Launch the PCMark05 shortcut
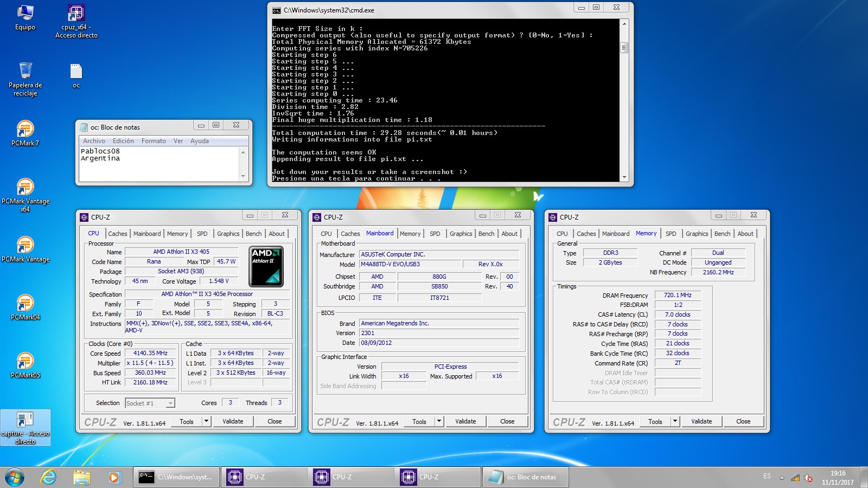Image resolution: width=868 pixels, height=488 pixels. [x=25, y=365]
